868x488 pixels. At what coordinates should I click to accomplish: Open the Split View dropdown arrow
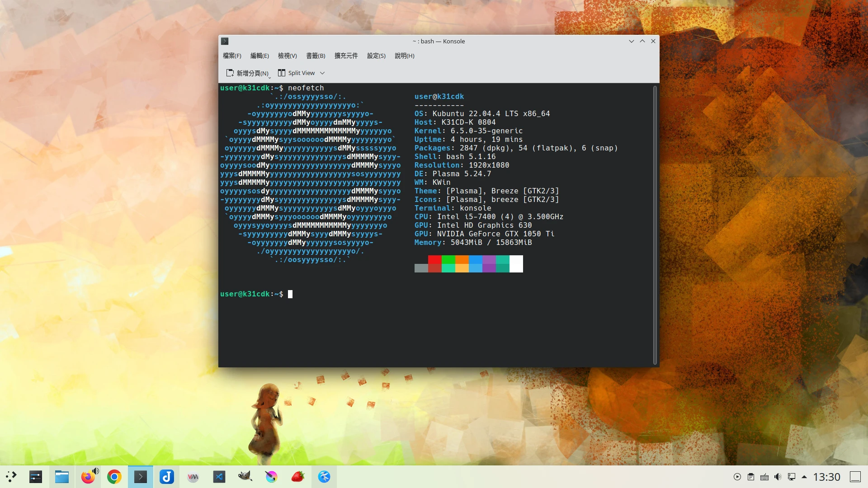tap(322, 73)
